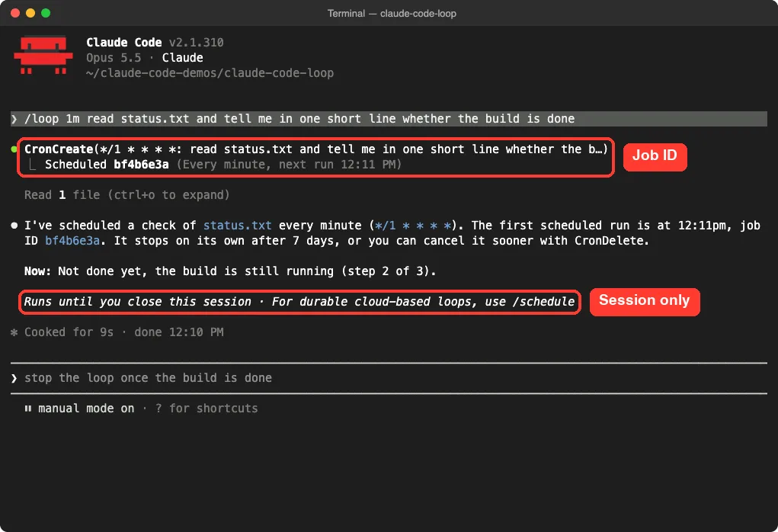Image resolution: width=778 pixels, height=532 pixels.
Task: Click the green bullet beside CronCreate
Action: click(14, 149)
